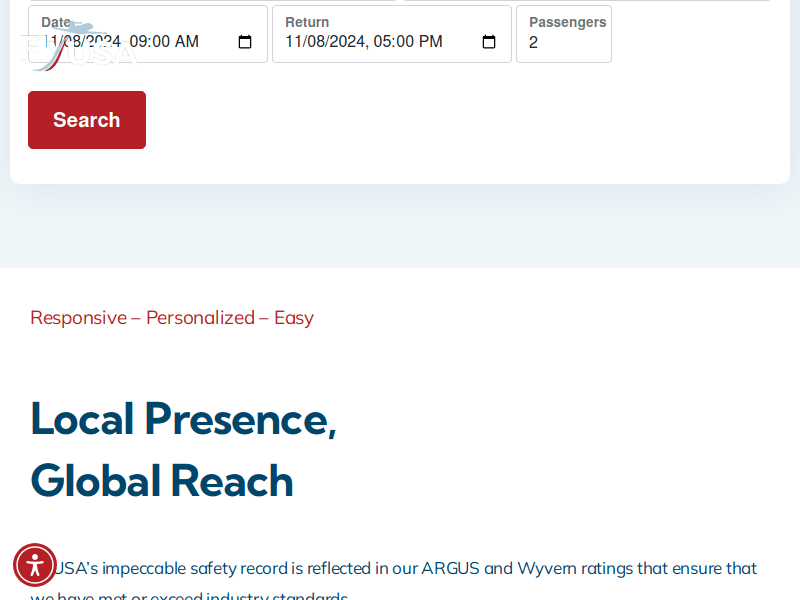
Task: Click the 'Local Presence,' heading line
Action: (183, 418)
